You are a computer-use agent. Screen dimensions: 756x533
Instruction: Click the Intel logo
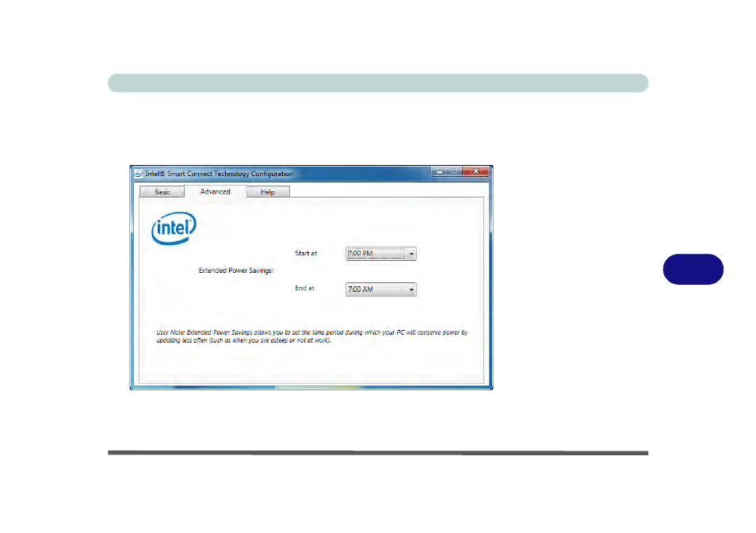tap(174, 228)
